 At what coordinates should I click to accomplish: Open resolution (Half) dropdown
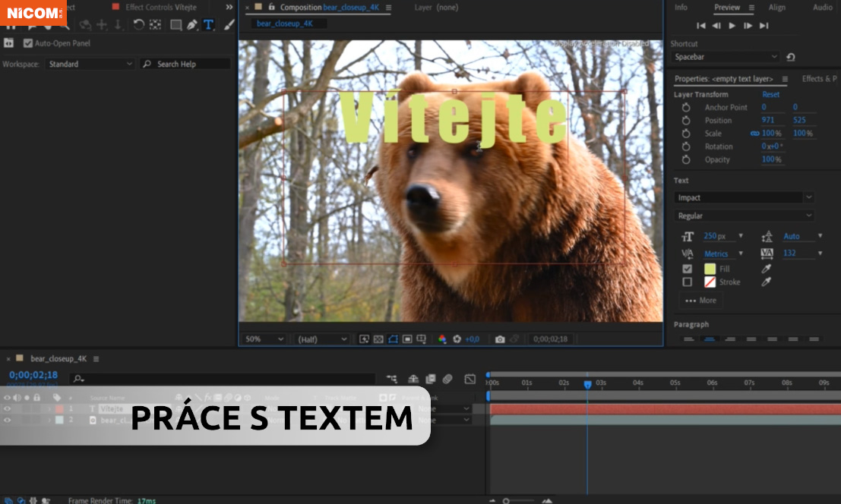click(x=321, y=339)
